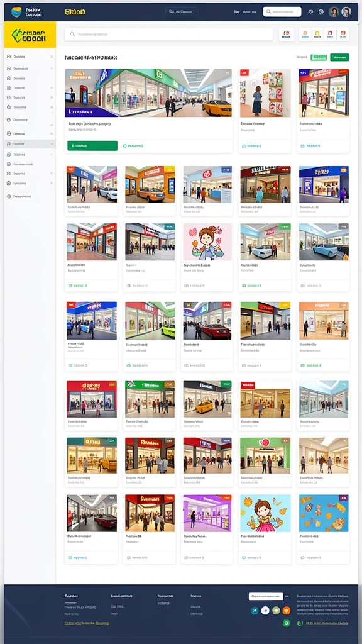Click the light green outlined filter button
Screen dimensions: 362x644
[319, 57]
